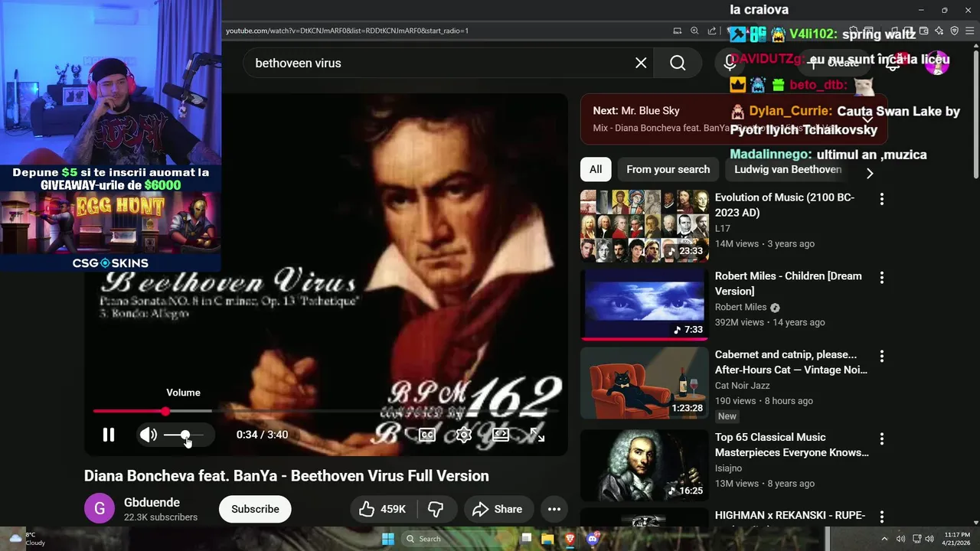Open the YouTube Create menu

(834, 63)
